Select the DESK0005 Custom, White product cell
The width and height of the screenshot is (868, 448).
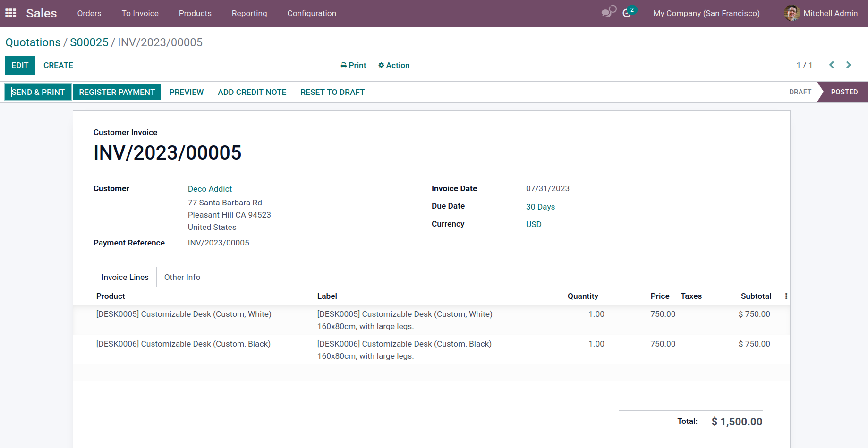pyautogui.click(x=184, y=314)
